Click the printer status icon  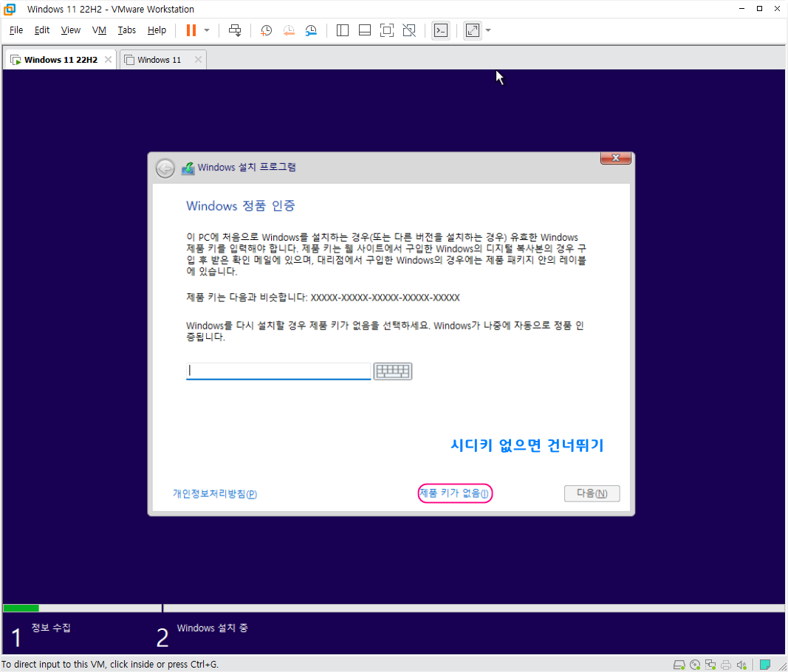(726, 665)
